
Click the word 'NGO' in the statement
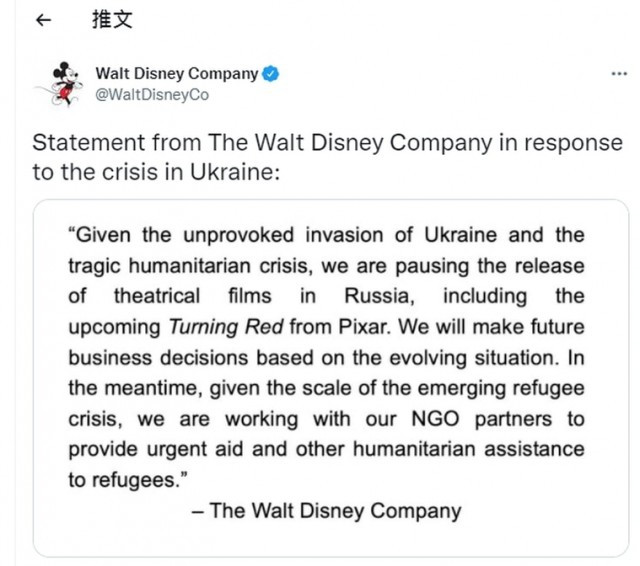pyautogui.click(x=435, y=419)
